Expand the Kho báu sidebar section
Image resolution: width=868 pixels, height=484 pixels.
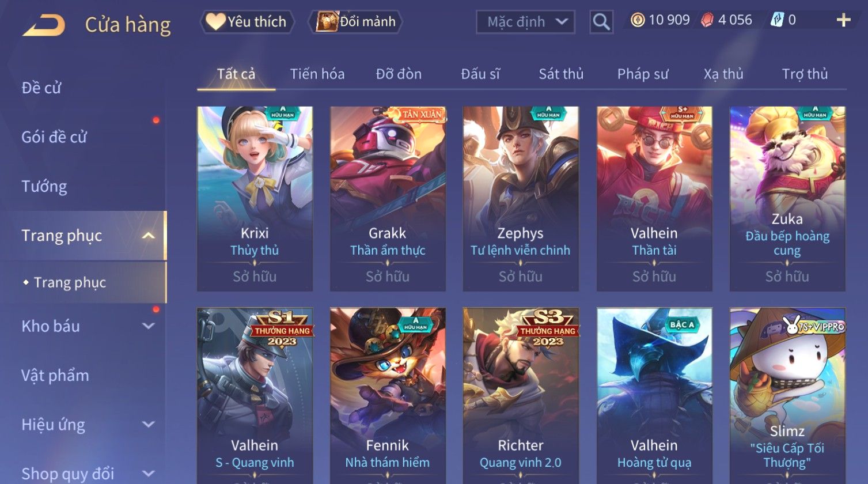point(148,326)
